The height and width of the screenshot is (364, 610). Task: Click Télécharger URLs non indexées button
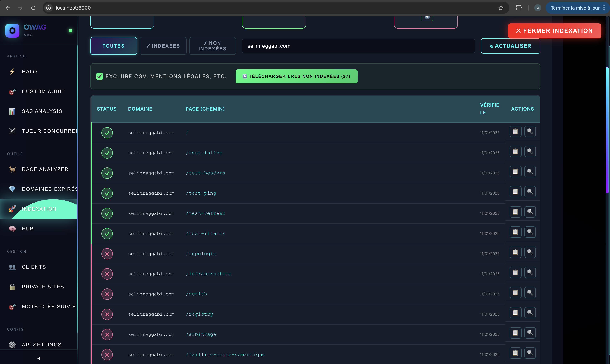[x=296, y=77]
